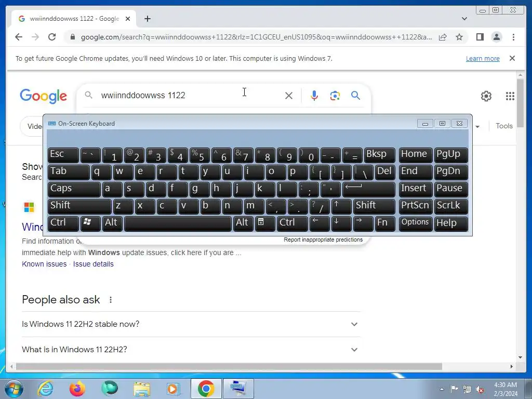
Task: Toggle right Shift on the On-Screen Keyboard
Action: (374, 206)
